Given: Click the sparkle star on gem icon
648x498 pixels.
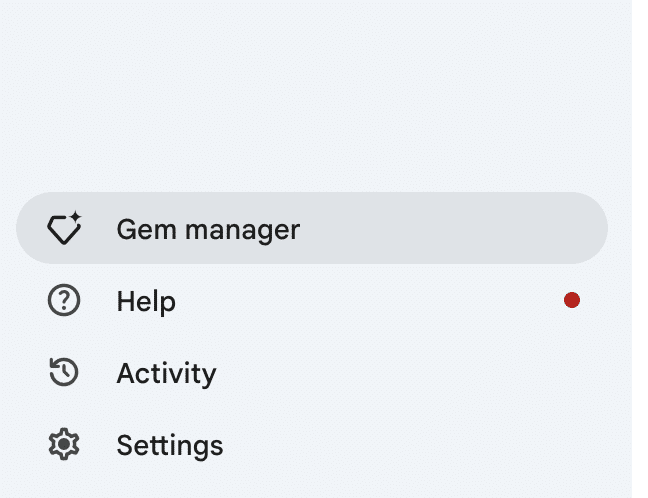Looking at the screenshot, I should [x=75, y=217].
